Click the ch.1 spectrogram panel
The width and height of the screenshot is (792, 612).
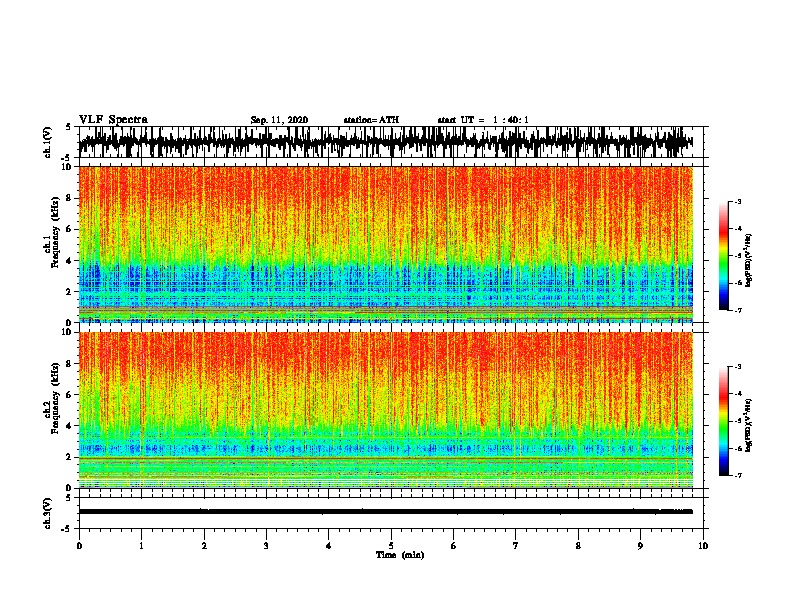pos(386,244)
